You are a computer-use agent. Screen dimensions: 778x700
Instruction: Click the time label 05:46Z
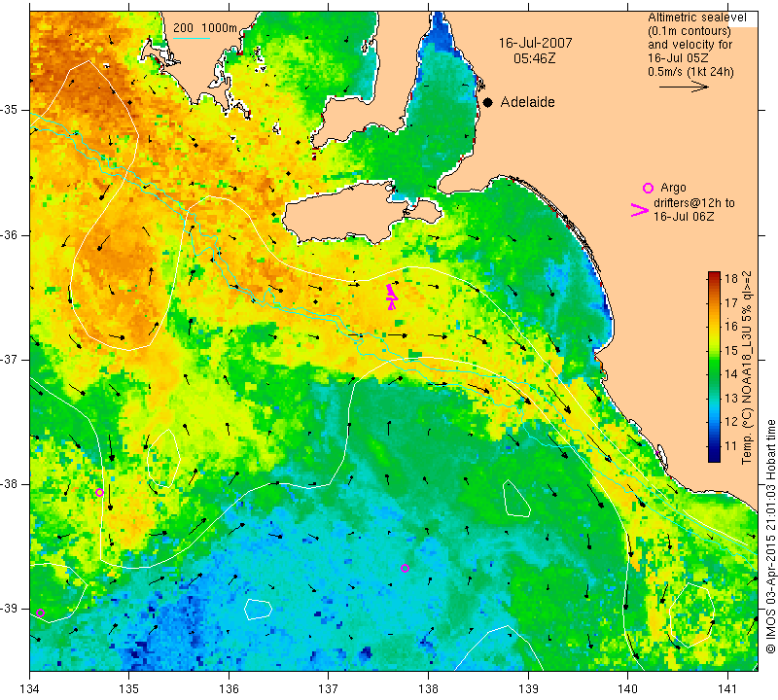click(x=534, y=58)
